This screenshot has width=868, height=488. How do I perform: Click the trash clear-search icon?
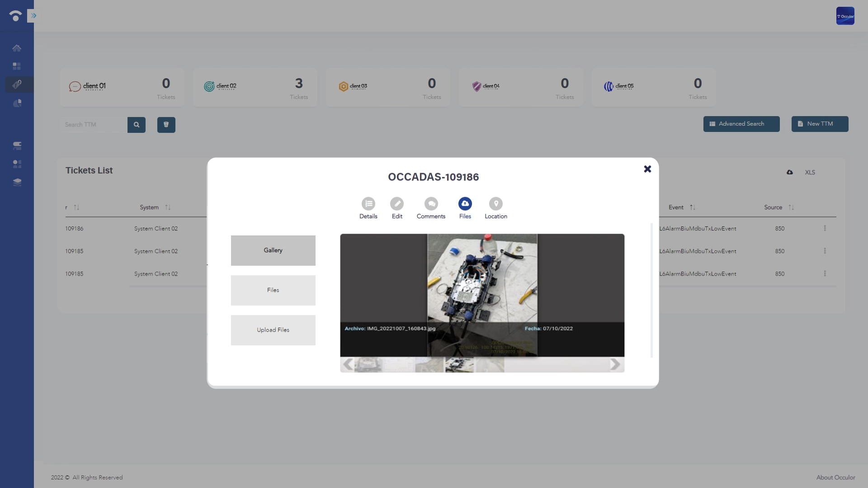166,125
